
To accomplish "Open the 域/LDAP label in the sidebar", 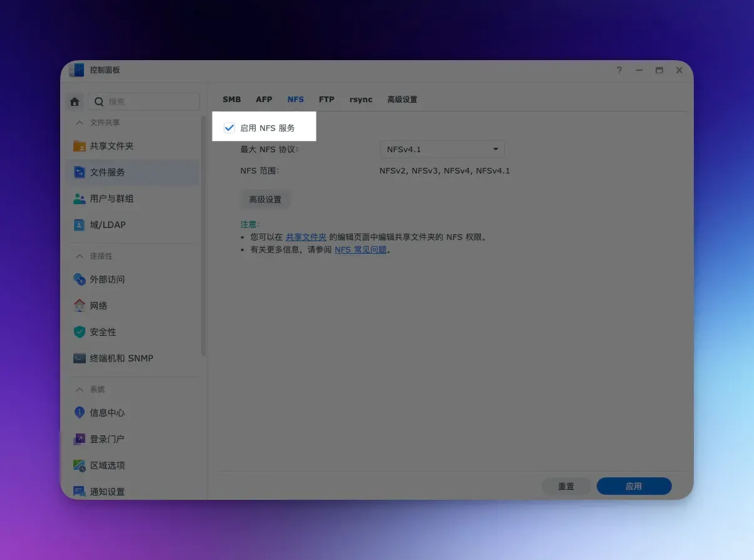I will 108,225.
